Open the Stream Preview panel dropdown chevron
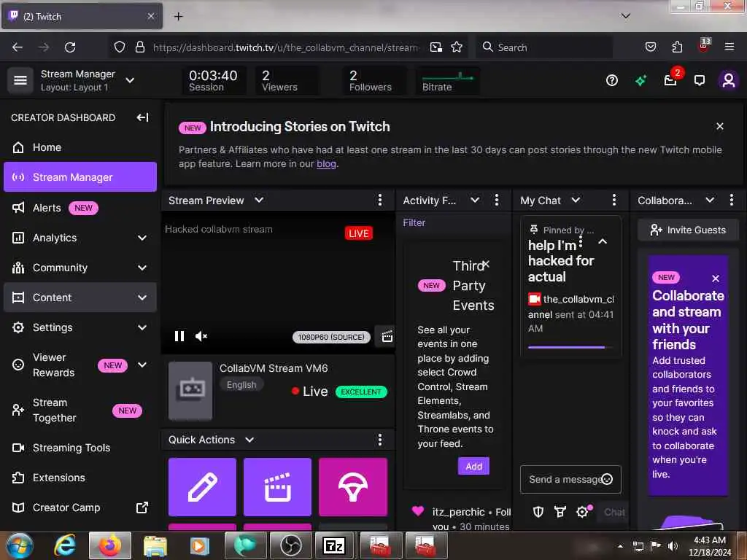747x560 pixels. pyautogui.click(x=259, y=200)
